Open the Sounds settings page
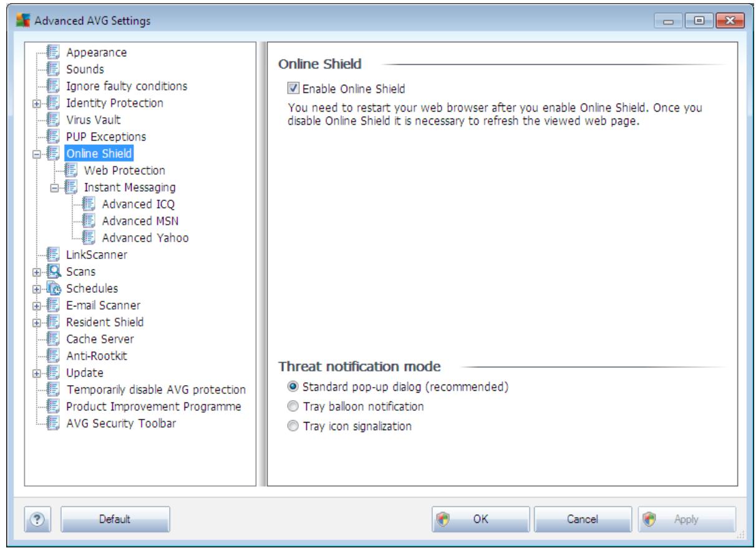This screenshot has width=756, height=548. click(85, 69)
